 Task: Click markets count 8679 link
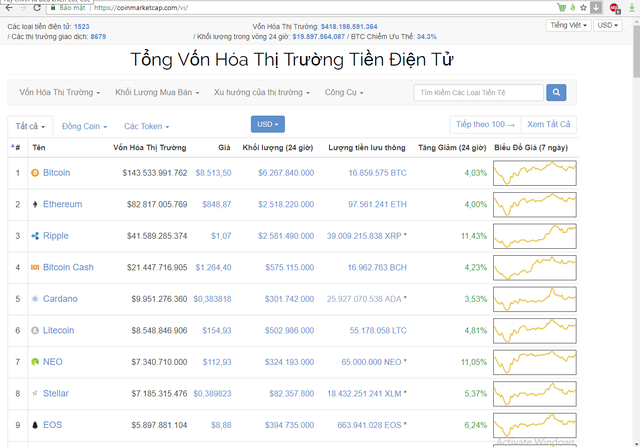[98, 36]
